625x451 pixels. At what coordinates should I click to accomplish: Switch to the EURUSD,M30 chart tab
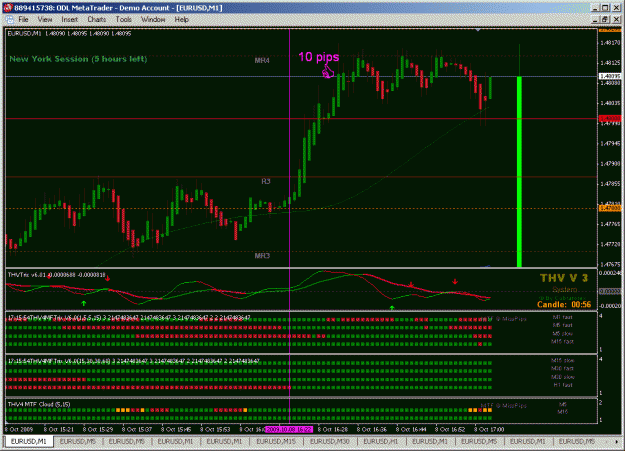(329, 441)
